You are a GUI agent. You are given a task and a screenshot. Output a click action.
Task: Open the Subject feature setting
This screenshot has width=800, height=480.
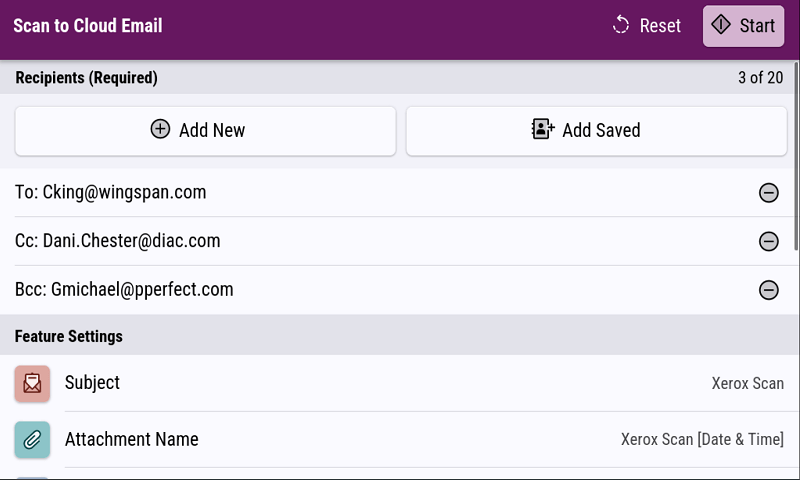92,383
